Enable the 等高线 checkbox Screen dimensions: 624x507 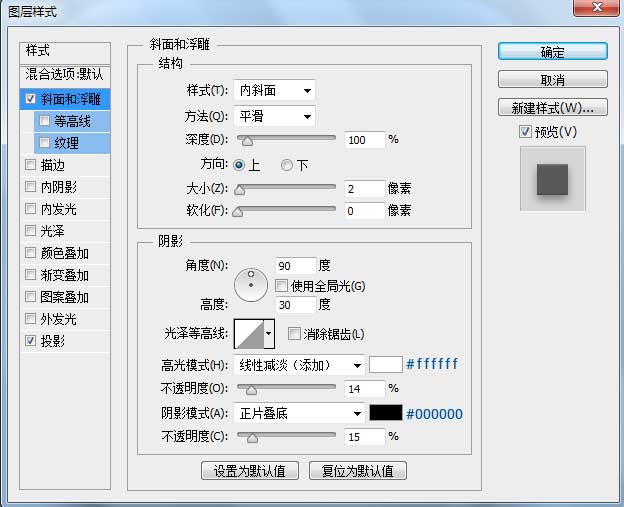[45, 121]
